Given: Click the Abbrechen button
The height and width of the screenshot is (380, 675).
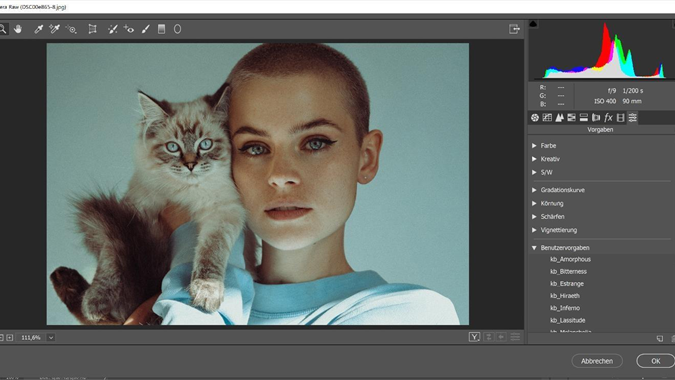Looking at the screenshot, I should tap(597, 361).
